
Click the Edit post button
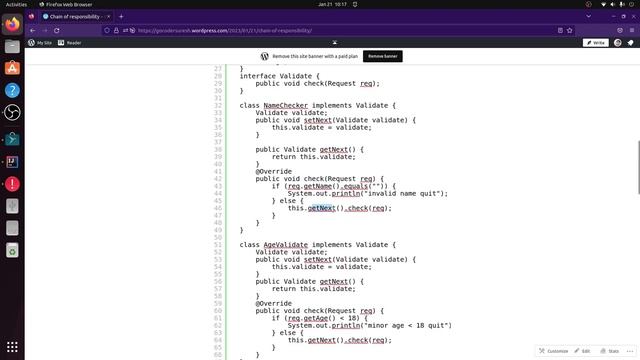(582, 351)
